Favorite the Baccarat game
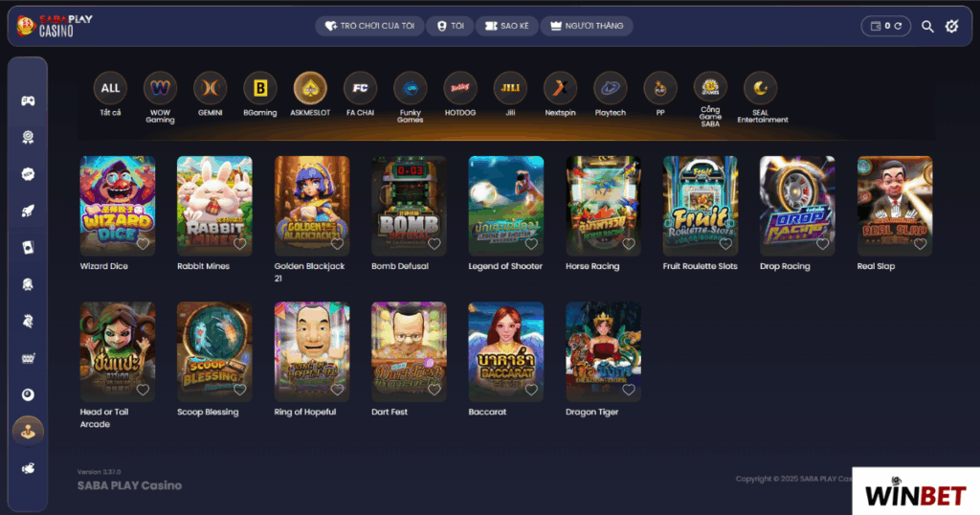The height and width of the screenshot is (515, 980). click(531, 390)
